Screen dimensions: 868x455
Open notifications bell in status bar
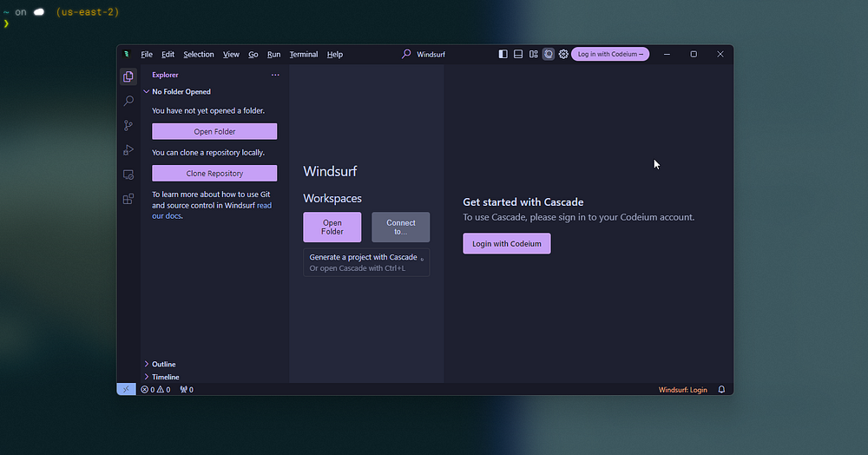point(721,390)
